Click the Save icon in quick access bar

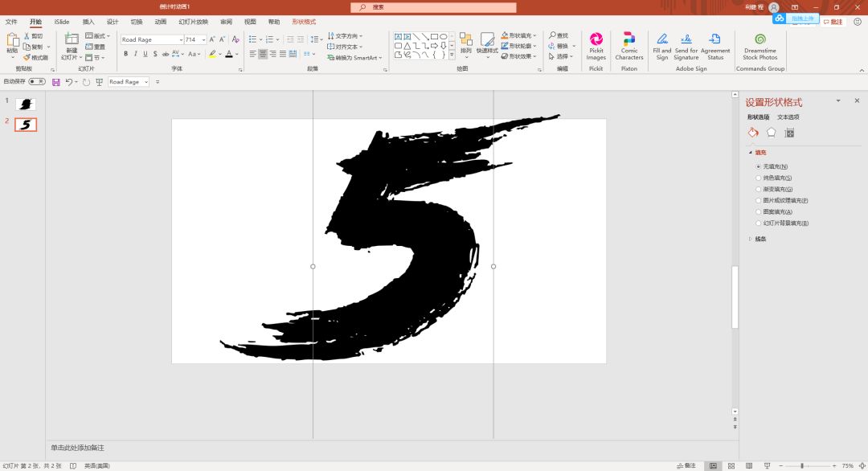click(x=56, y=82)
